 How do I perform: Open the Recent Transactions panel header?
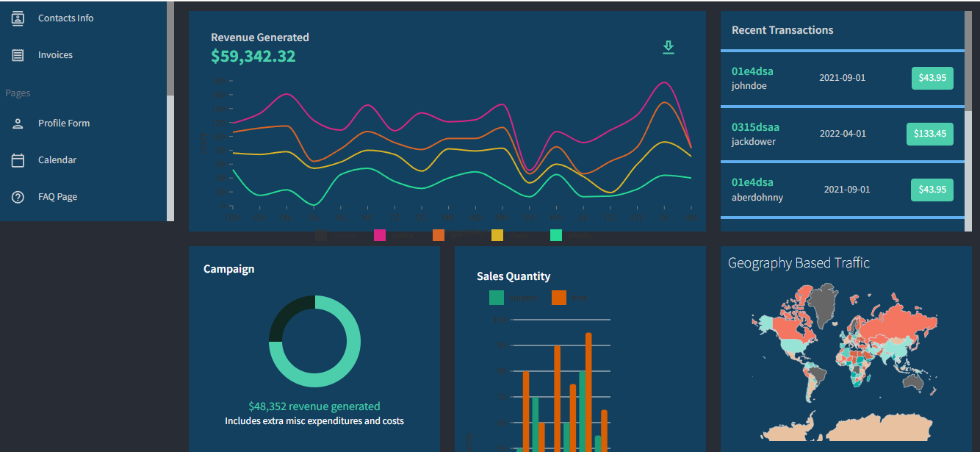(782, 30)
